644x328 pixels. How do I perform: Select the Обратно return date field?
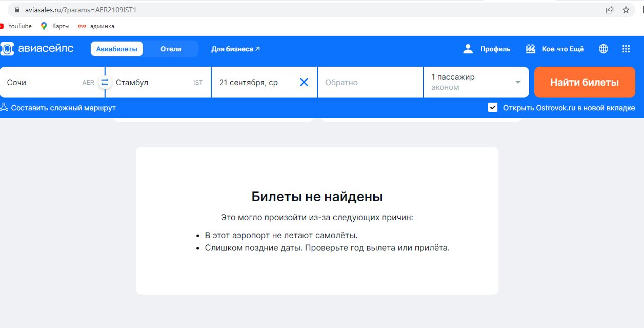[369, 82]
